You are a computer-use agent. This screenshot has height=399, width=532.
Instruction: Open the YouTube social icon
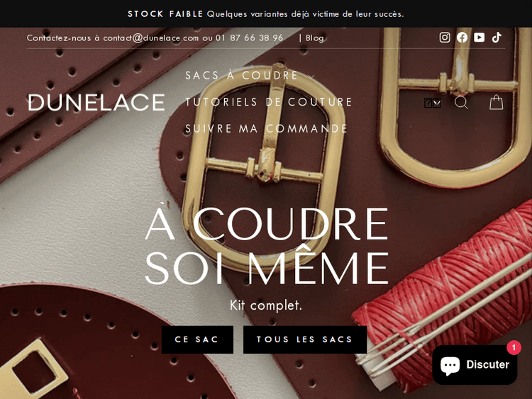coord(479,38)
